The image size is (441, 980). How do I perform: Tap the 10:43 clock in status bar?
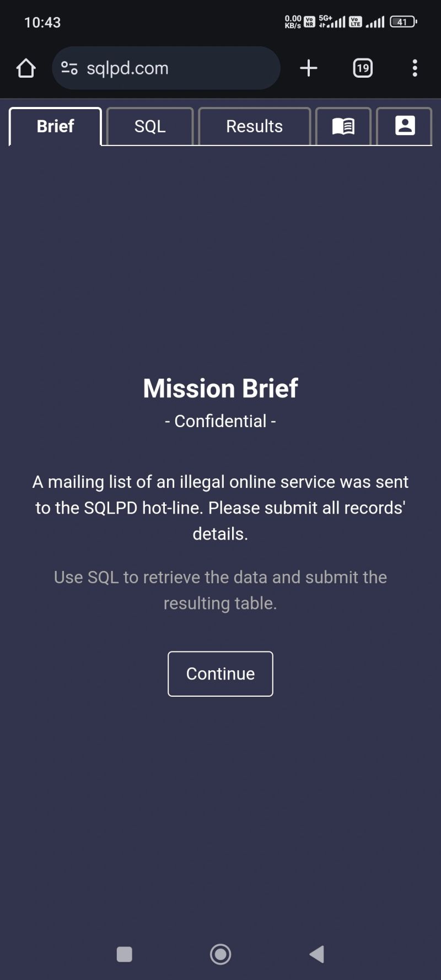point(42,23)
